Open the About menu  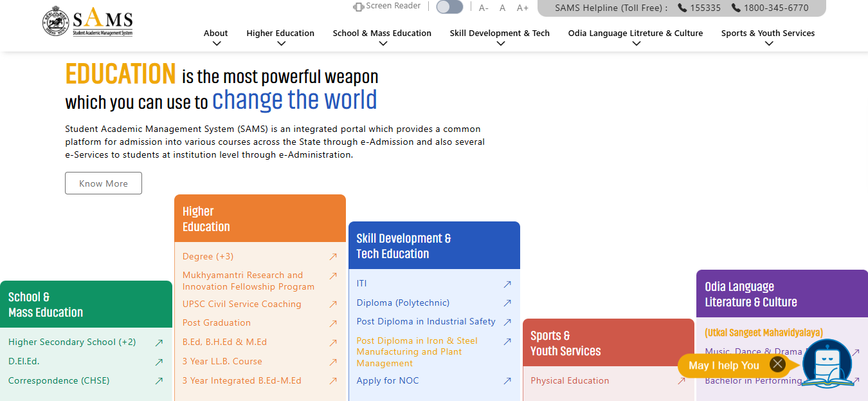tap(216, 33)
